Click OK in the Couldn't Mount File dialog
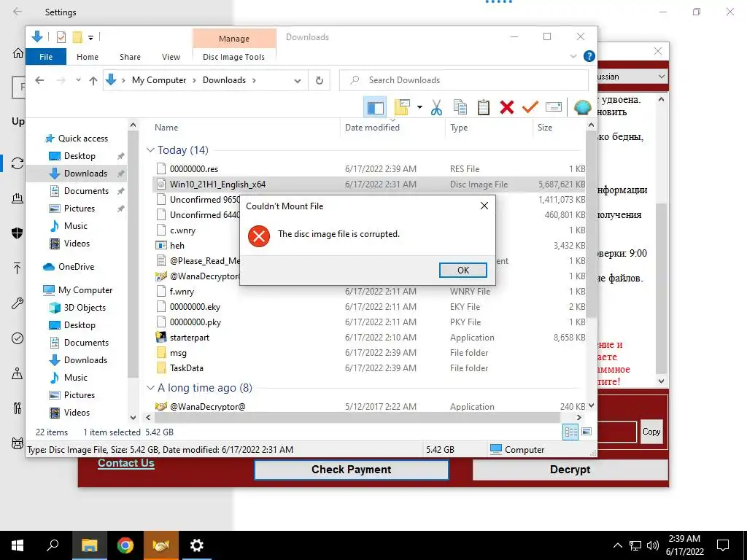747x560 pixels. click(x=462, y=270)
